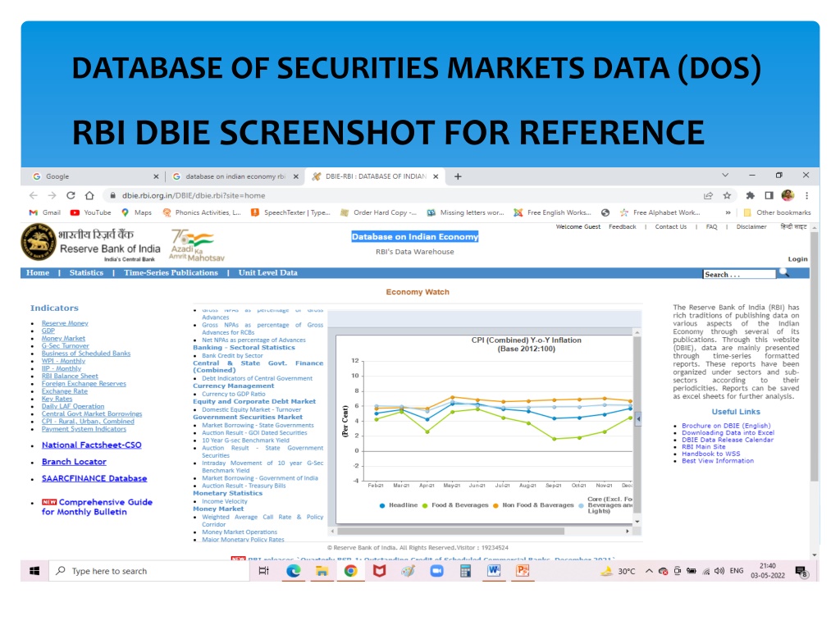
Task: Click the Login link
Action: pyautogui.click(x=797, y=258)
